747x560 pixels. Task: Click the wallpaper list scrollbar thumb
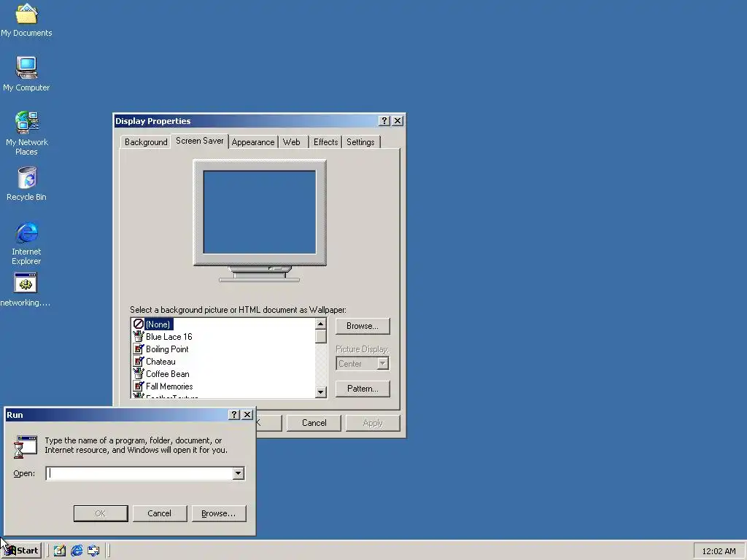coord(321,337)
